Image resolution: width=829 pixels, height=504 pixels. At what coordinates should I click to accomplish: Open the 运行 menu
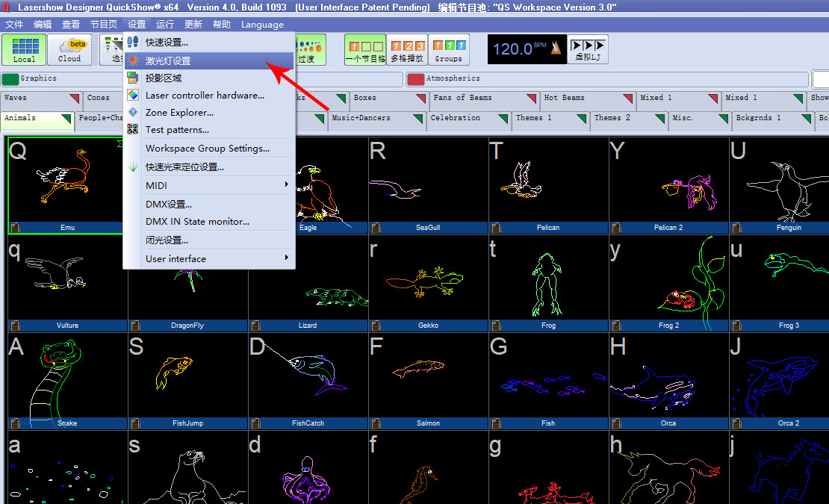pyautogui.click(x=165, y=25)
